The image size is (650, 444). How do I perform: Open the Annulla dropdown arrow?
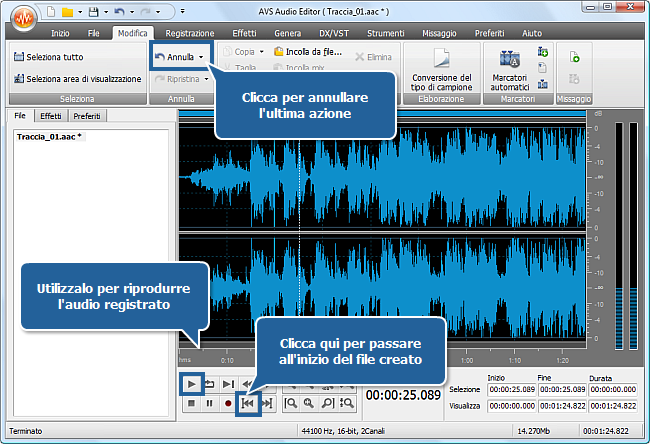[x=203, y=57]
